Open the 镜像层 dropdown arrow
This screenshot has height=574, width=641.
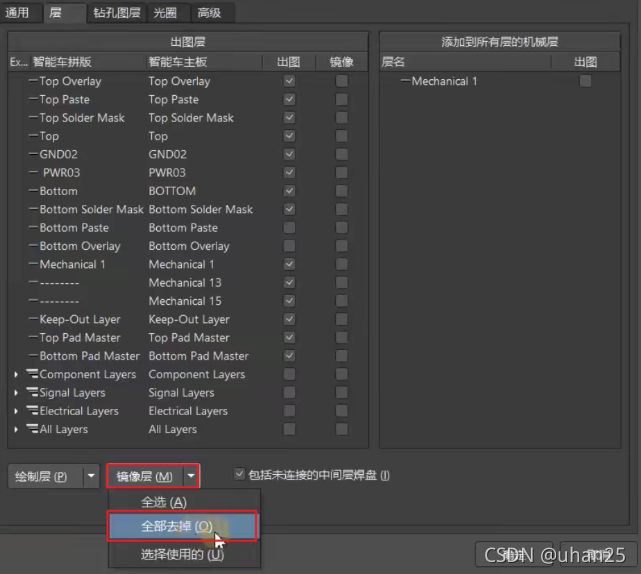191,476
